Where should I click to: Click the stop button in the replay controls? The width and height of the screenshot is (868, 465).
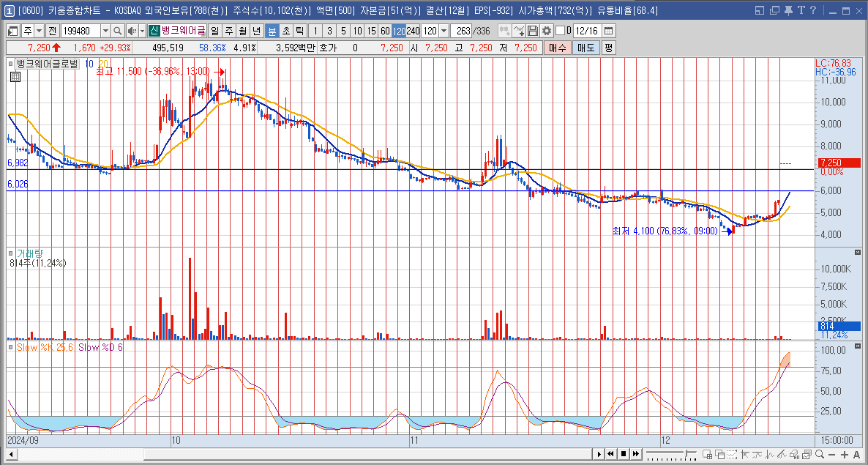624,454
